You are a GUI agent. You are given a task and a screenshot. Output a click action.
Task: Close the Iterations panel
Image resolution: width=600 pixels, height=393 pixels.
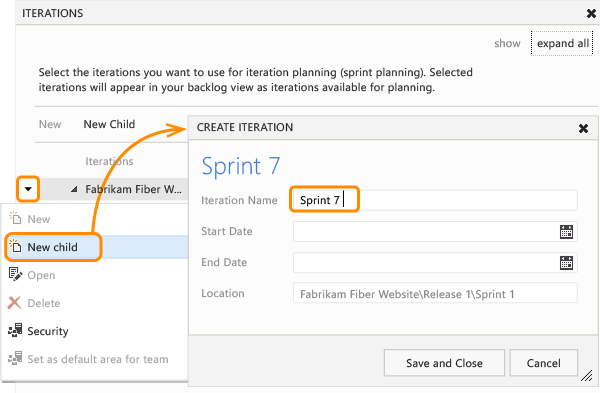pyautogui.click(x=591, y=13)
